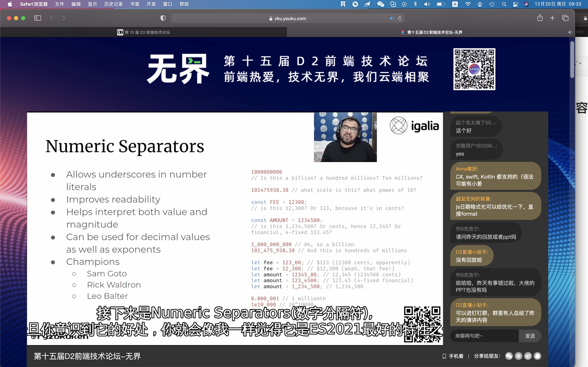This screenshot has width=588, height=367.
Task: Click the 发送 button
Action: (530, 336)
